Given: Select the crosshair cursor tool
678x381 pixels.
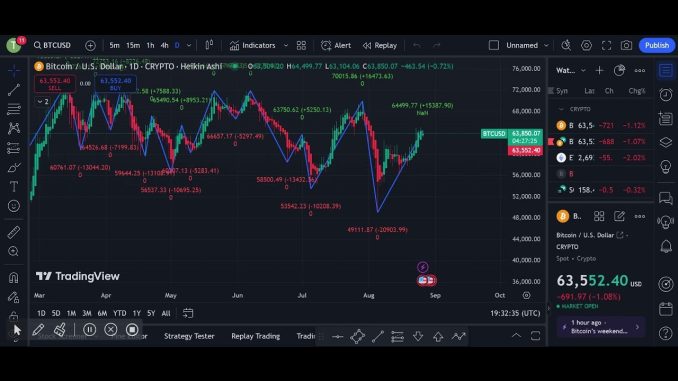Looking at the screenshot, I should tap(14, 70).
